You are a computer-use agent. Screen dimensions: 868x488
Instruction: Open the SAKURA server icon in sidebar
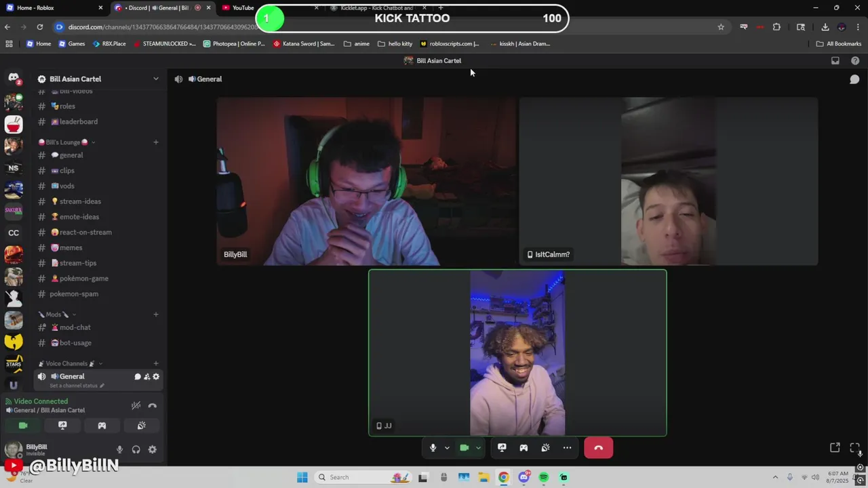pos(14,211)
